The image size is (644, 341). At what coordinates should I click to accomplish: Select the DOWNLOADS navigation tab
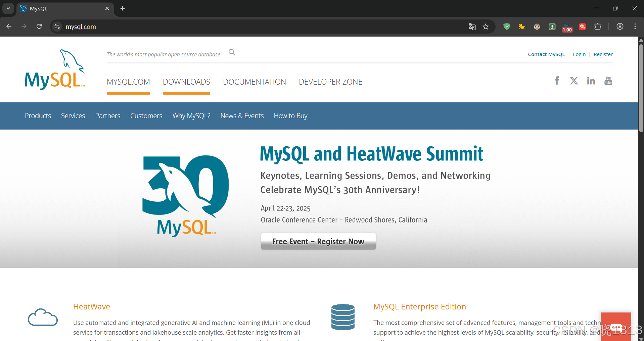click(186, 82)
